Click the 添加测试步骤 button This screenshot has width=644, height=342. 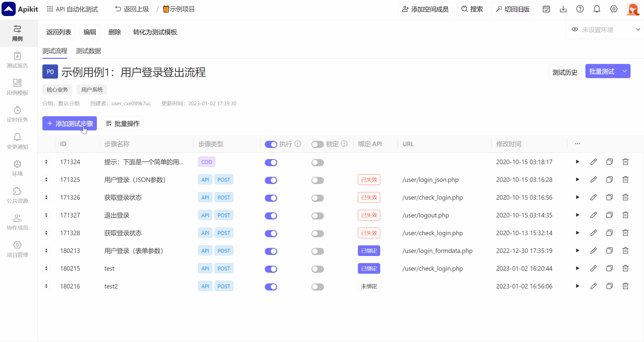[x=69, y=124]
